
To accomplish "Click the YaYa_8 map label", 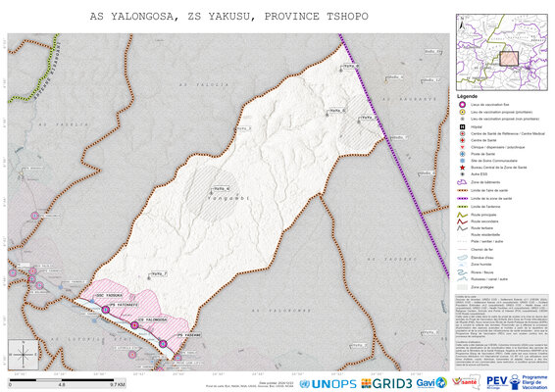I will (x=351, y=67).
